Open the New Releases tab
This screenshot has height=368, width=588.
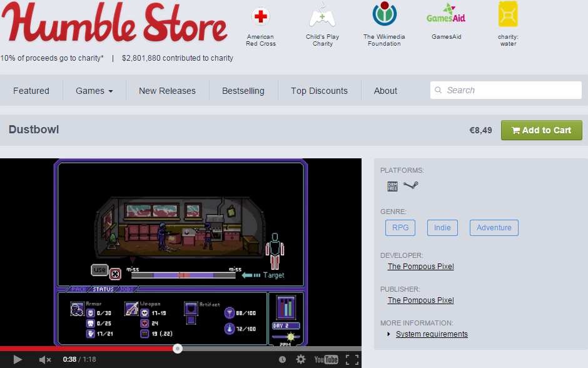pyautogui.click(x=167, y=91)
